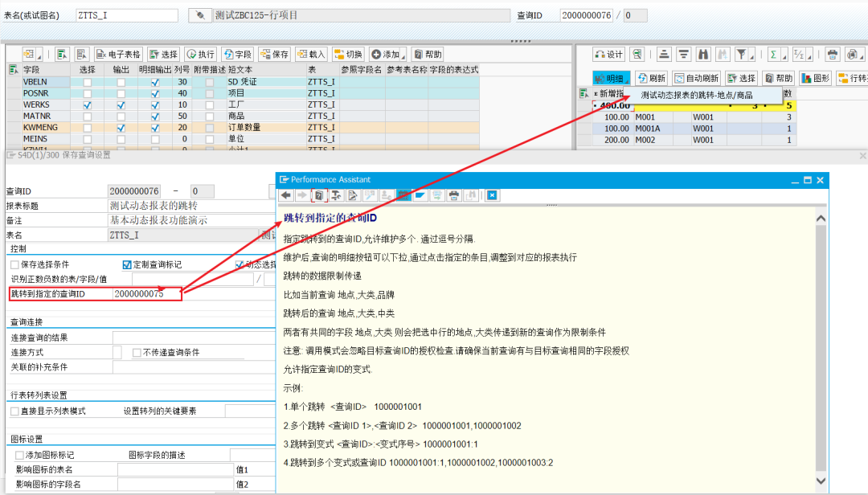Click the 选择 button in result toolbar
868x495 pixels.
click(x=741, y=78)
